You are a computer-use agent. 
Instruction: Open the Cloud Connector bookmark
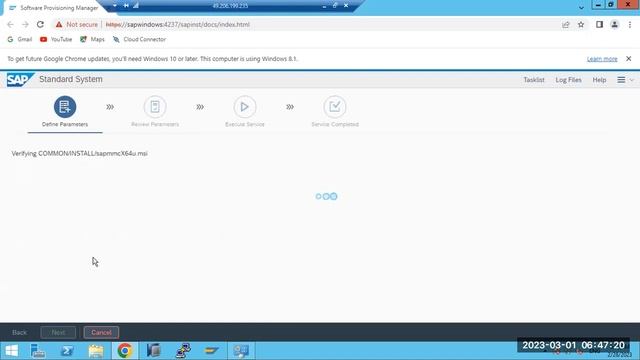(x=139, y=39)
